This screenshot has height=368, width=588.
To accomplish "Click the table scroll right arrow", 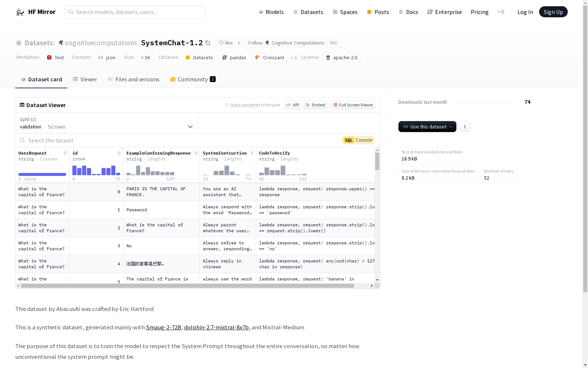I will [372, 286].
